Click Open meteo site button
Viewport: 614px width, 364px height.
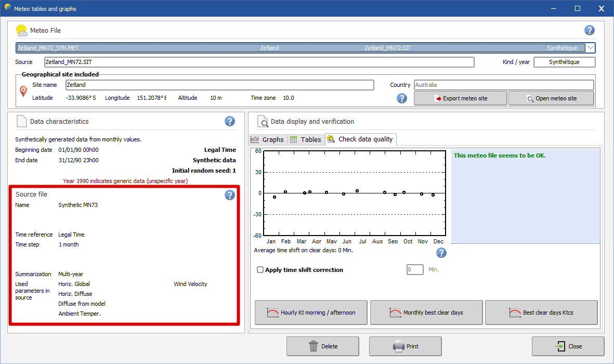pyautogui.click(x=551, y=98)
